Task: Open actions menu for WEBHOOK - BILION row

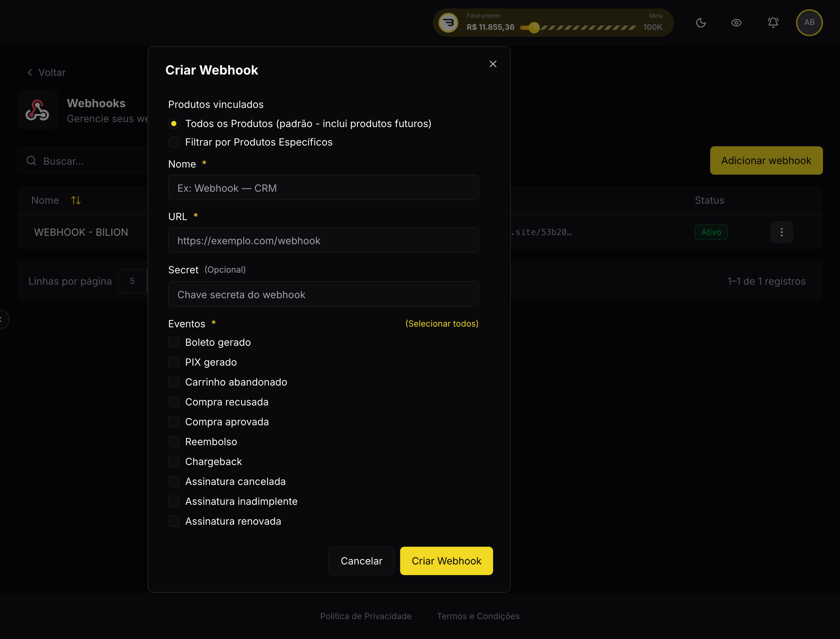Action: pyautogui.click(x=781, y=232)
